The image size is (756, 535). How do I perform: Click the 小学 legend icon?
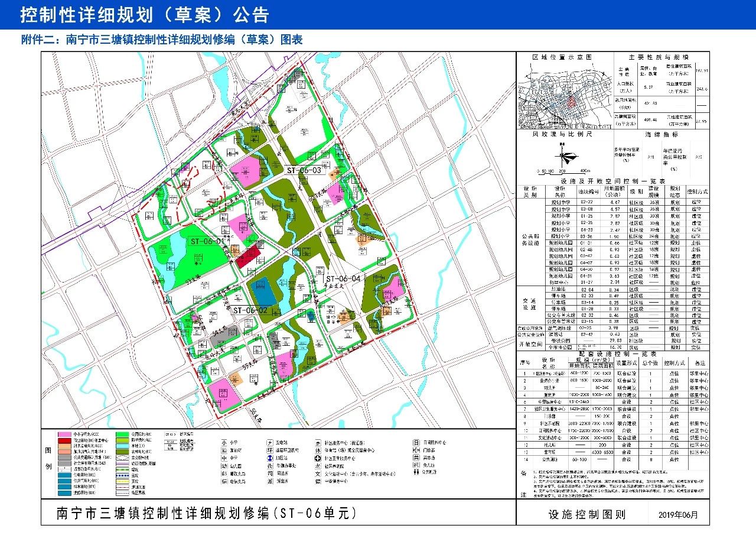point(224,442)
